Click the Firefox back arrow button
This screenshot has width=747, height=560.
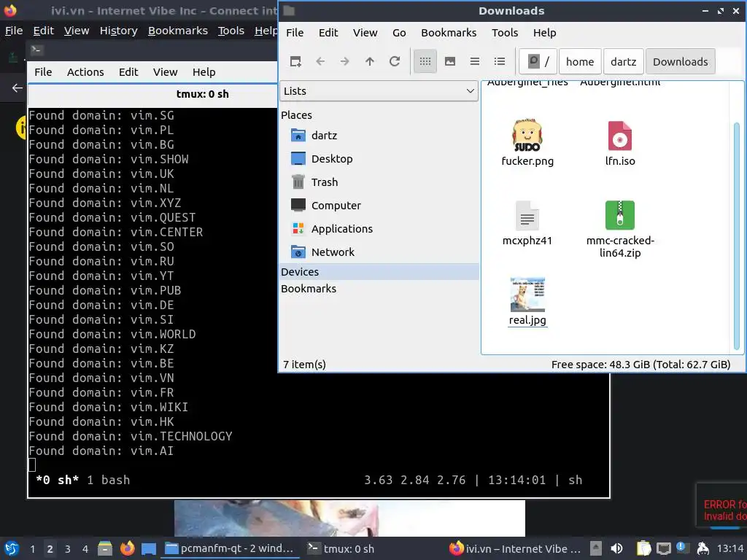pos(18,87)
